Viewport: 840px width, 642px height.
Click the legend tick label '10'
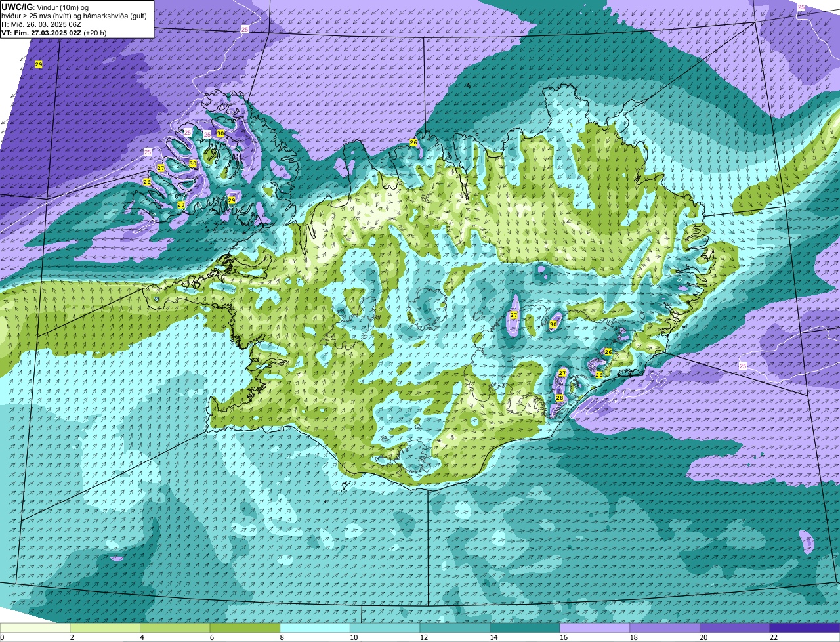click(354, 637)
